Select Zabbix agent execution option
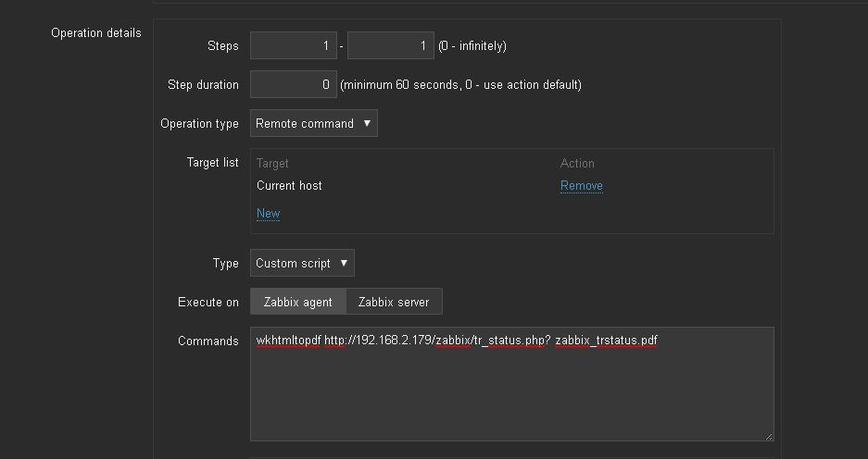 tap(297, 302)
